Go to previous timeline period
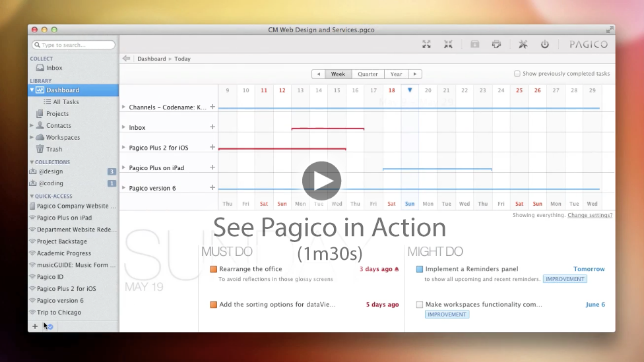644x362 pixels. click(318, 74)
